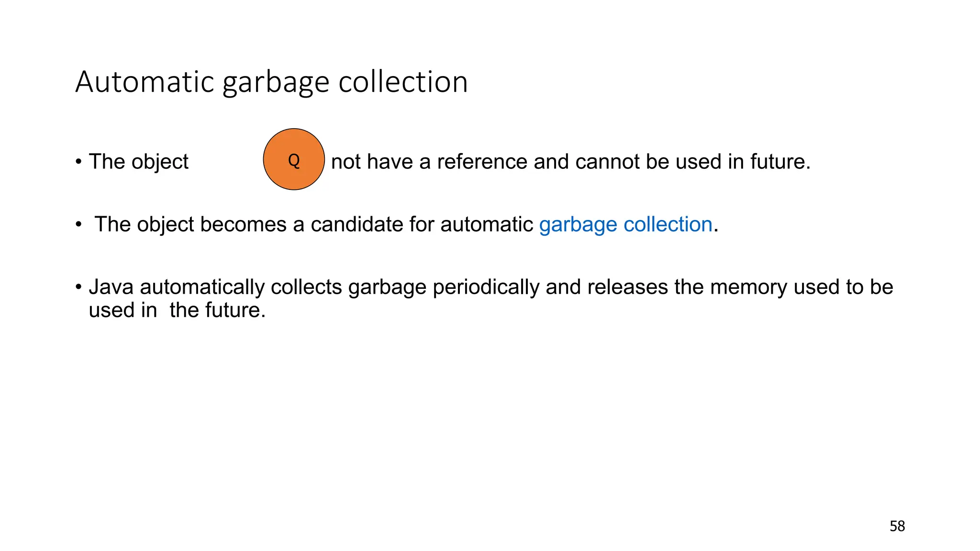
Task: Click the letter Q inside the circle
Action: tap(294, 160)
